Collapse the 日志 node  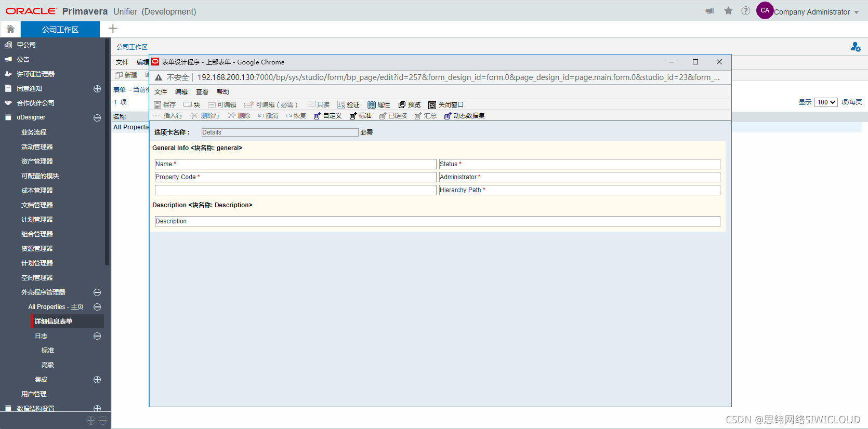[97, 336]
